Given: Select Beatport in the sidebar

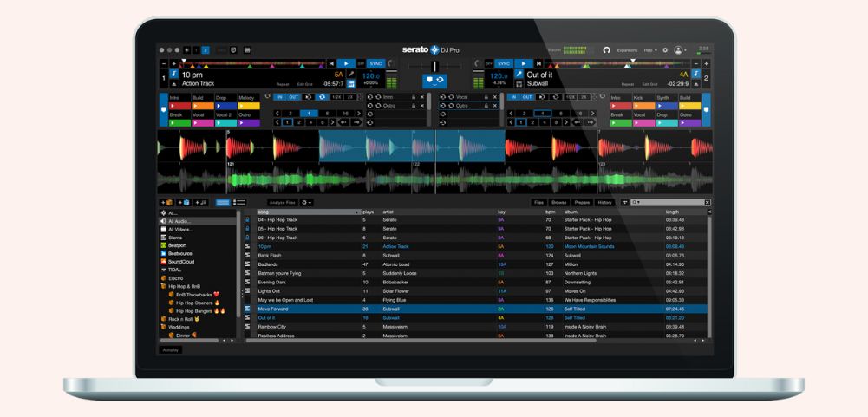Looking at the screenshot, I should pos(177,245).
